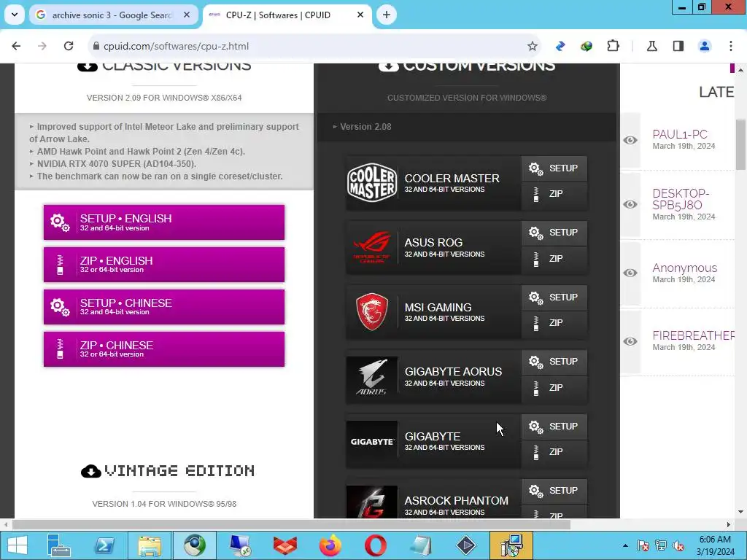747x560 pixels.
Task: Reload the current page
Action: (69, 46)
